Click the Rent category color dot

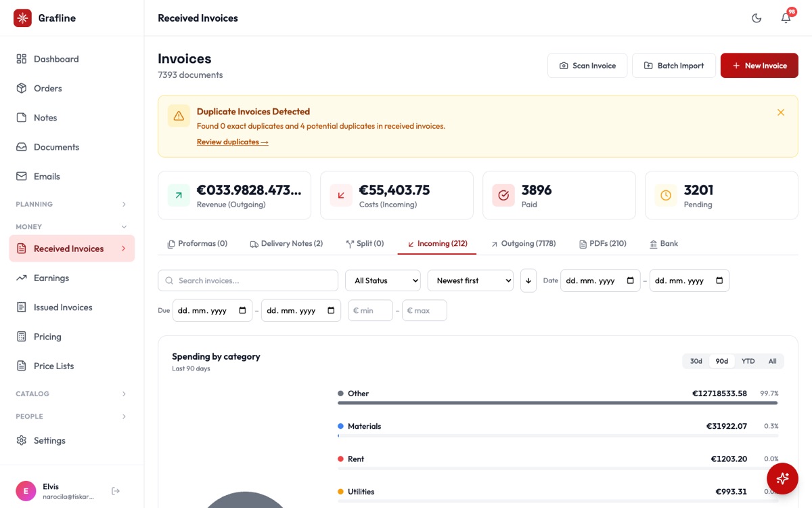340,459
